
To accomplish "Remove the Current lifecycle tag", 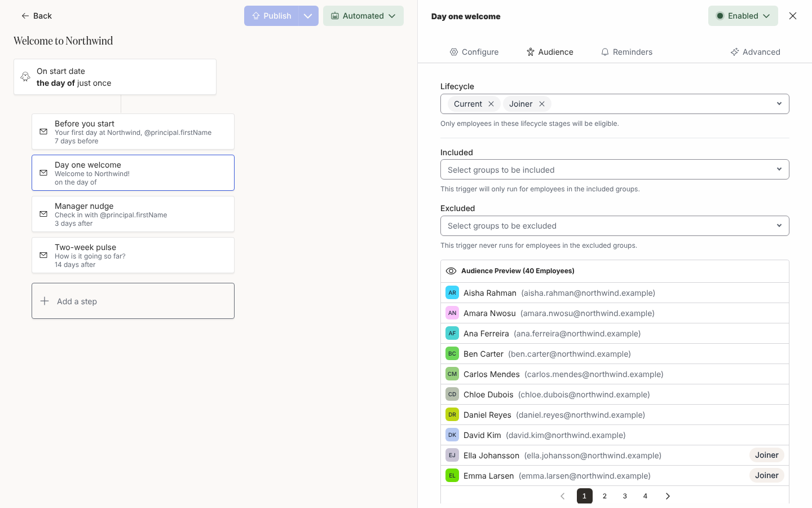I will tap(491, 104).
